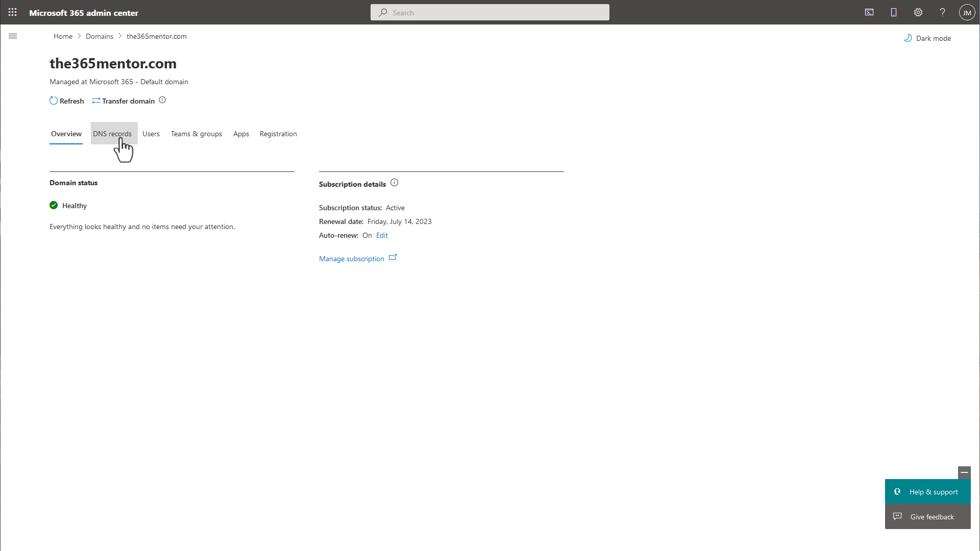Open the Manage subscription link
Image resolution: width=980 pixels, height=551 pixels.
(352, 259)
